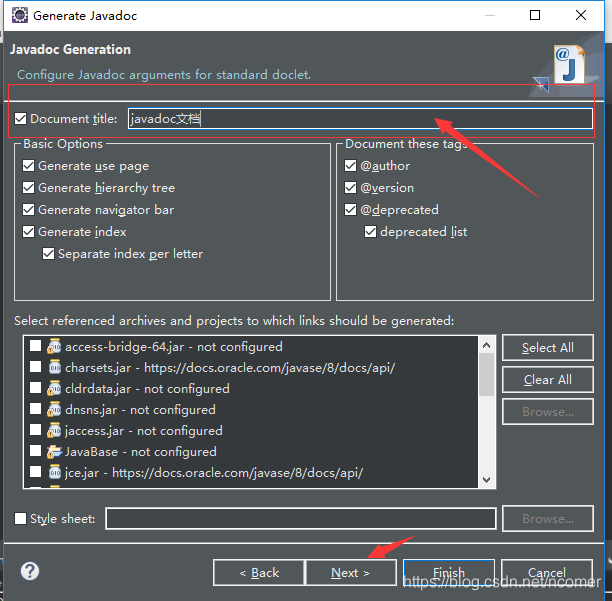Uncheck the Document title checkbox
The image size is (612, 601).
[x=20, y=119]
